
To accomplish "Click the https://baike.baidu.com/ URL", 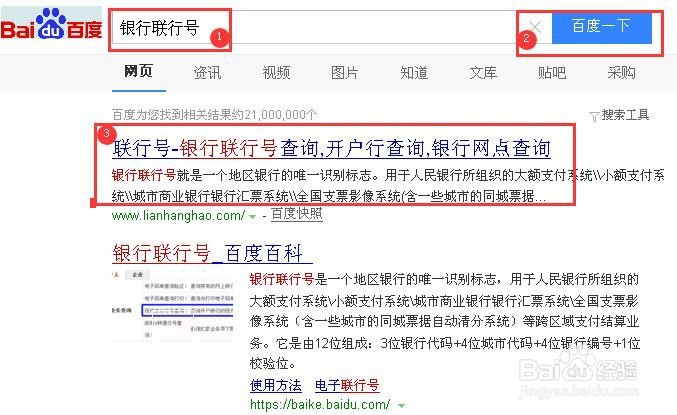I will pyautogui.click(x=320, y=405).
